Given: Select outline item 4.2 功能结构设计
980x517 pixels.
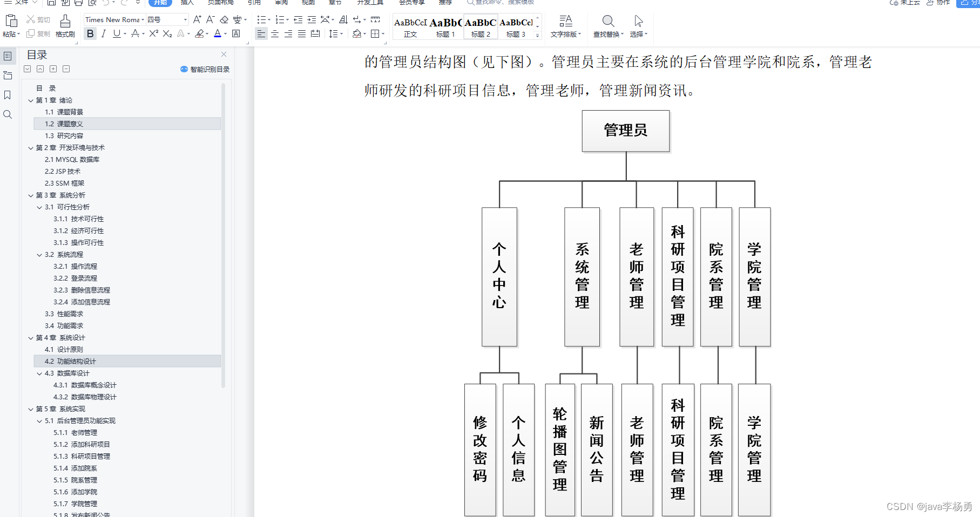Looking at the screenshot, I should pyautogui.click(x=127, y=362).
